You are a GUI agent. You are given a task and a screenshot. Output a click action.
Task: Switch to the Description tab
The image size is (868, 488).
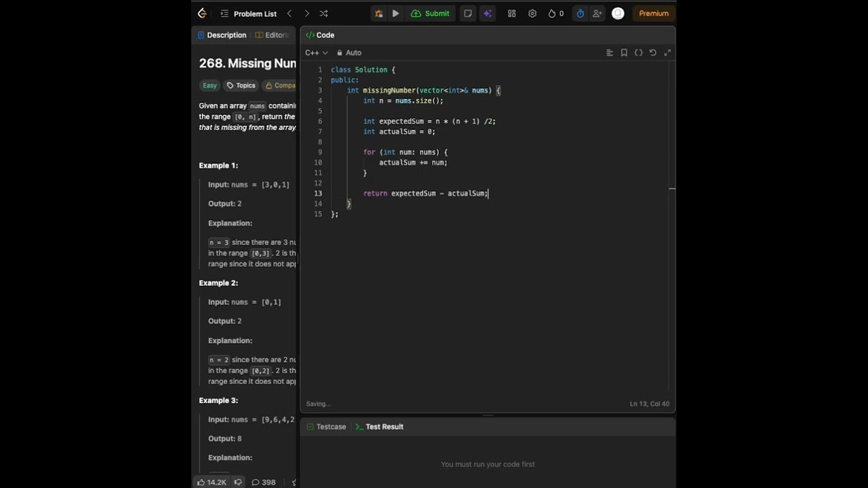(222, 35)
